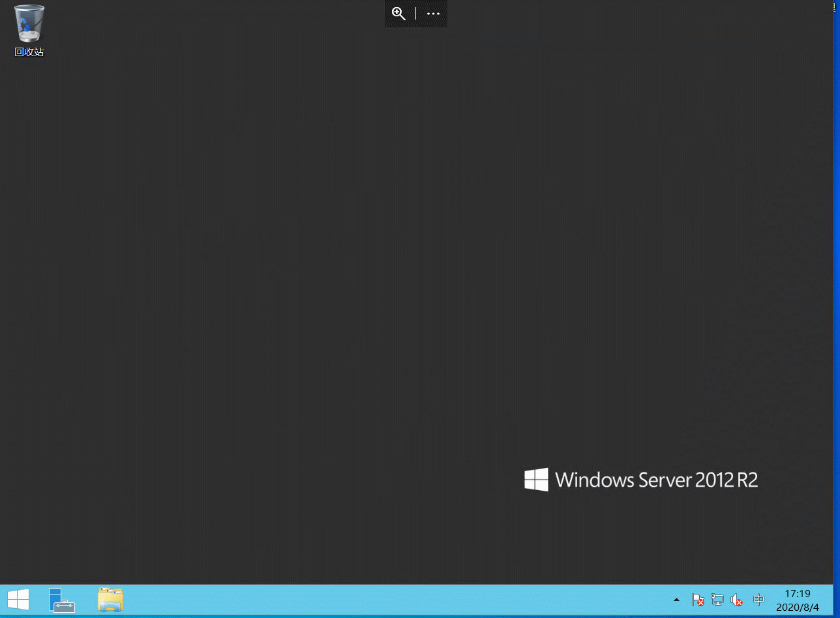Viewport: 840px width, 618px height.
Task: Click the divider line in connection bar
Action: (416, 14)
